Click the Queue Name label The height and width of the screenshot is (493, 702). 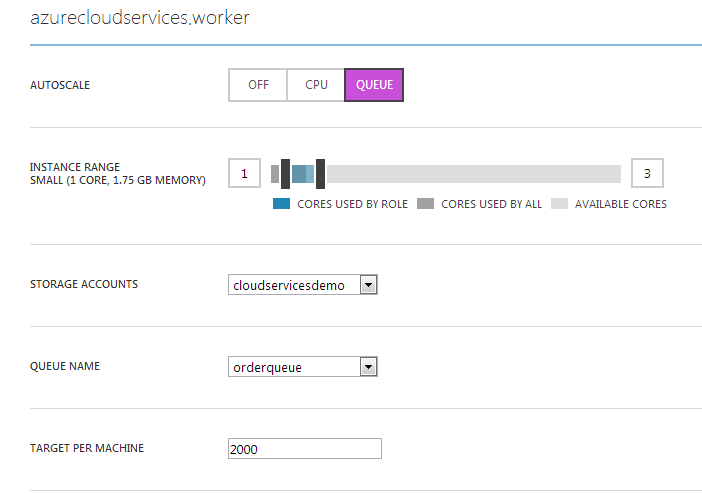tap(65, 366)
